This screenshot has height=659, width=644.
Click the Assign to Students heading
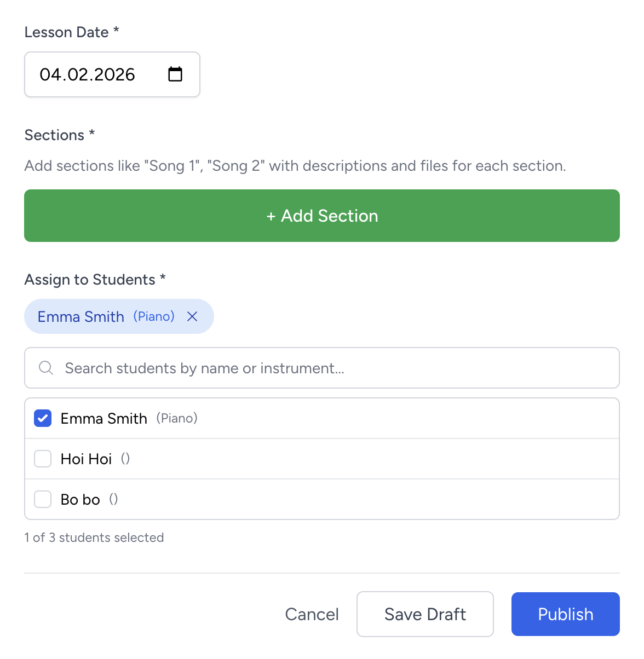(94, 279)
